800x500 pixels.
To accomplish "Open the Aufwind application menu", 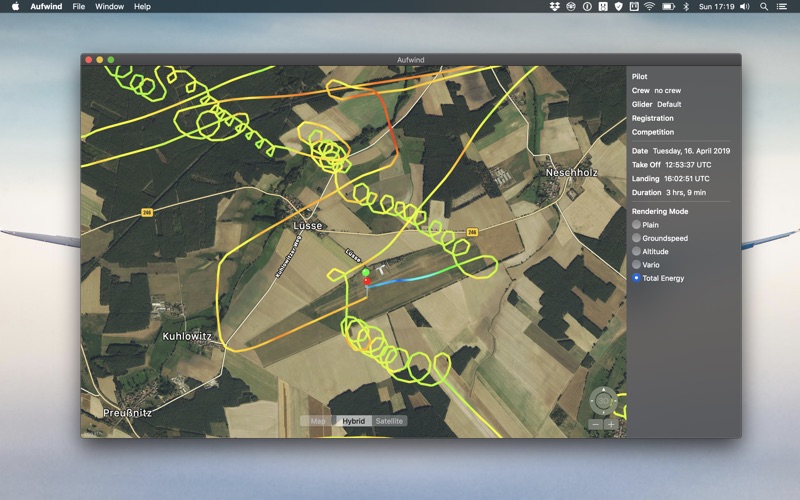I will [46, 7].
